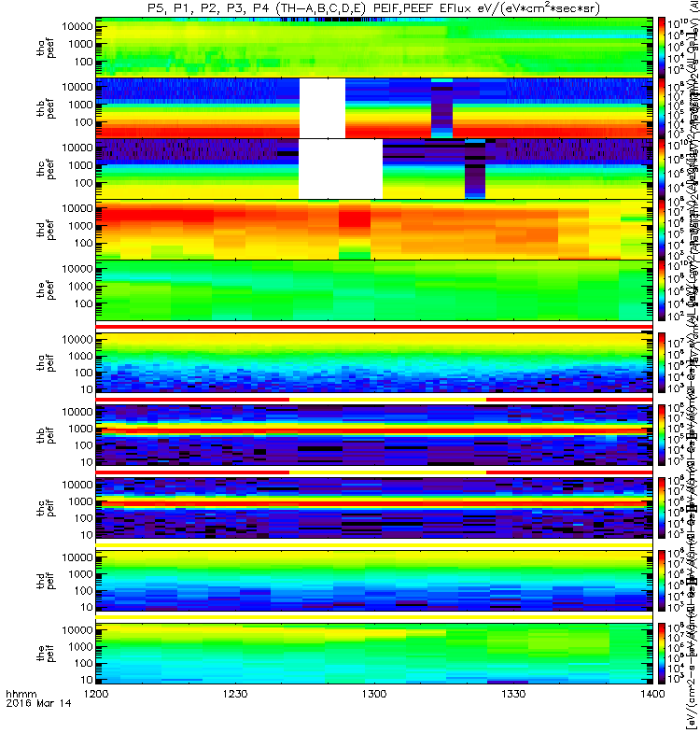This screenshot has width=700, height=747.
Task: Click the solid red bar above tha peif panel
Action: click(x=374, y=327)
